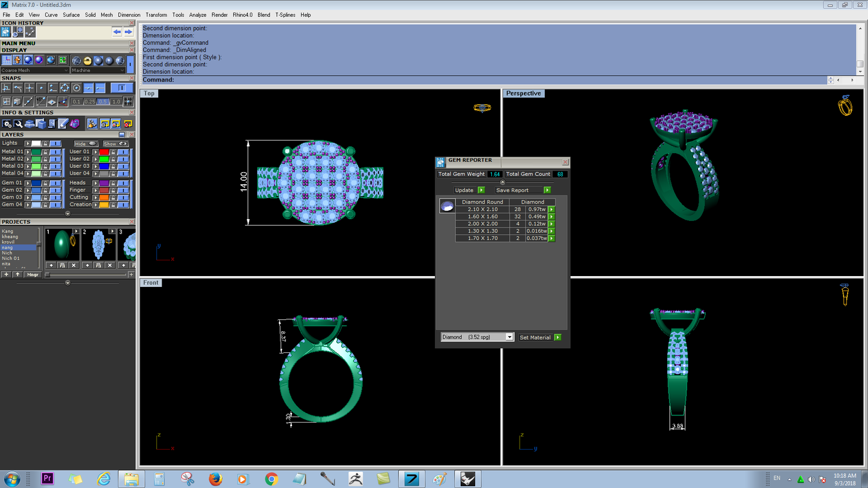
Task: Click the green arrow for 1.70 X 1.70 row
Action: [551, 238]
